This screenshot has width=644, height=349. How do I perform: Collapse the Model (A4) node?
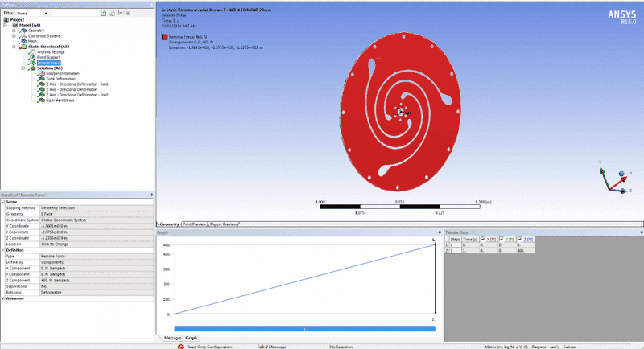click(x=6, y=25)
